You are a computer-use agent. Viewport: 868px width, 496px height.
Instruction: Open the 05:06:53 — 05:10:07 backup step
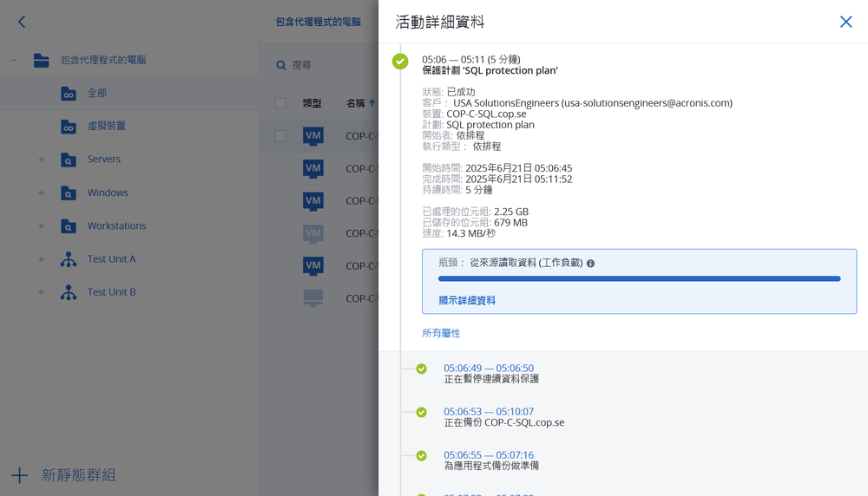pos(488,412)
